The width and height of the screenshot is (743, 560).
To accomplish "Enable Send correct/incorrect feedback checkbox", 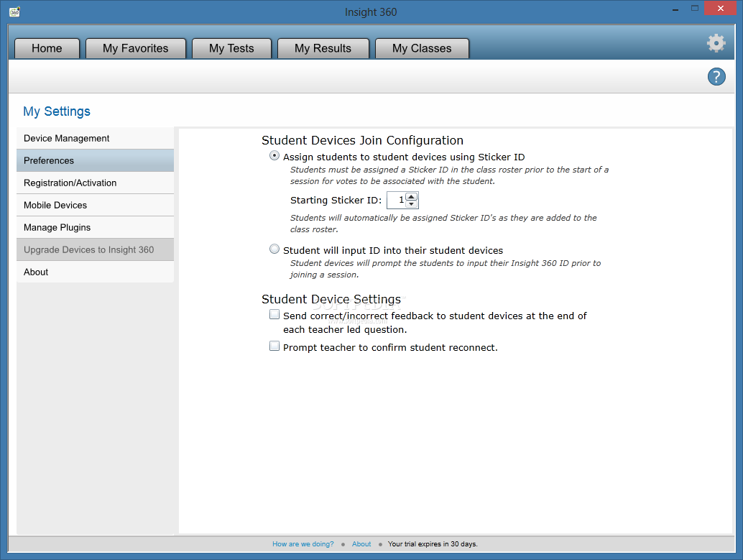I will coord(274,314).
